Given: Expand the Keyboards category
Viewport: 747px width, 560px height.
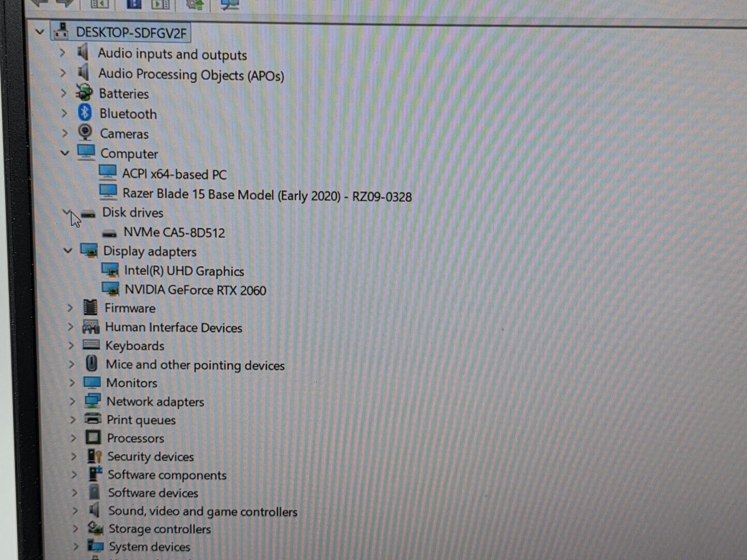Looking at the screenshot, I should coord(71,345).
